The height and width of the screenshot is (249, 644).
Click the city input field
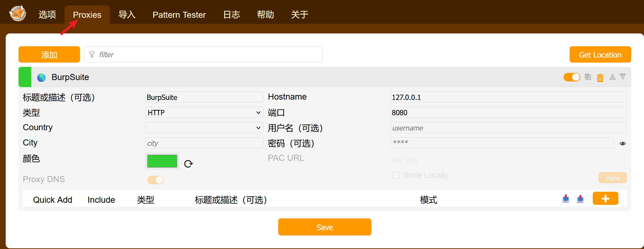204,143
